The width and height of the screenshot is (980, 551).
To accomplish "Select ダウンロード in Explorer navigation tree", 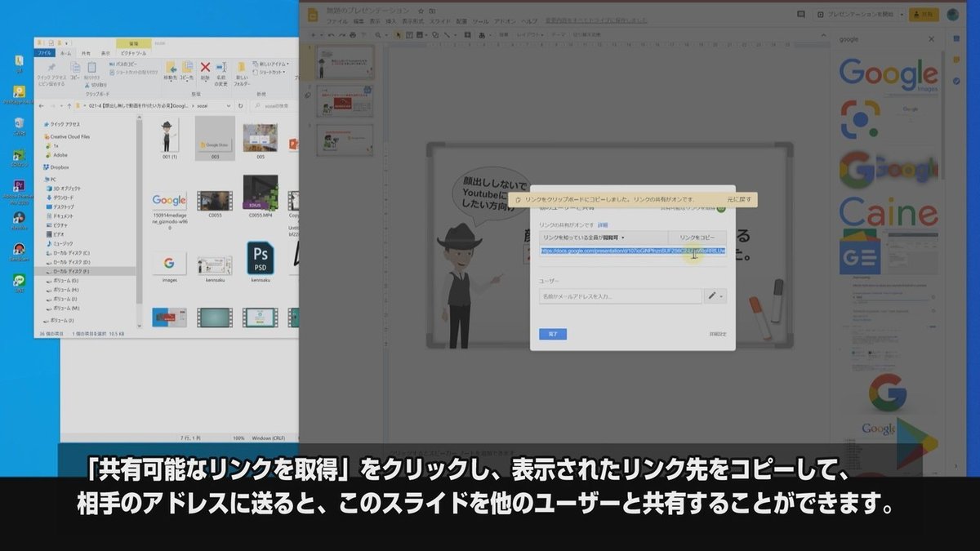I will click(x=62, y=198).
